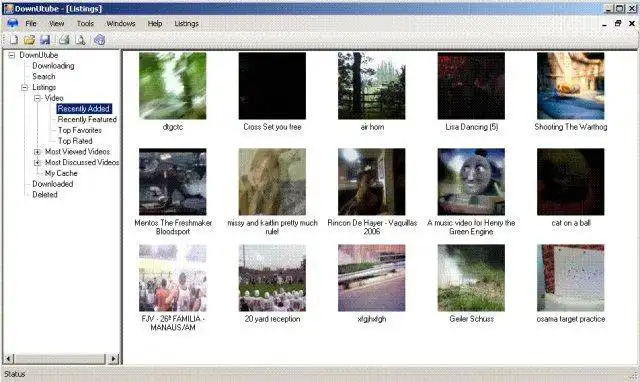Select the Most Viewed Videos label
This screenshot has height=382, width=640.
[77, 152]
